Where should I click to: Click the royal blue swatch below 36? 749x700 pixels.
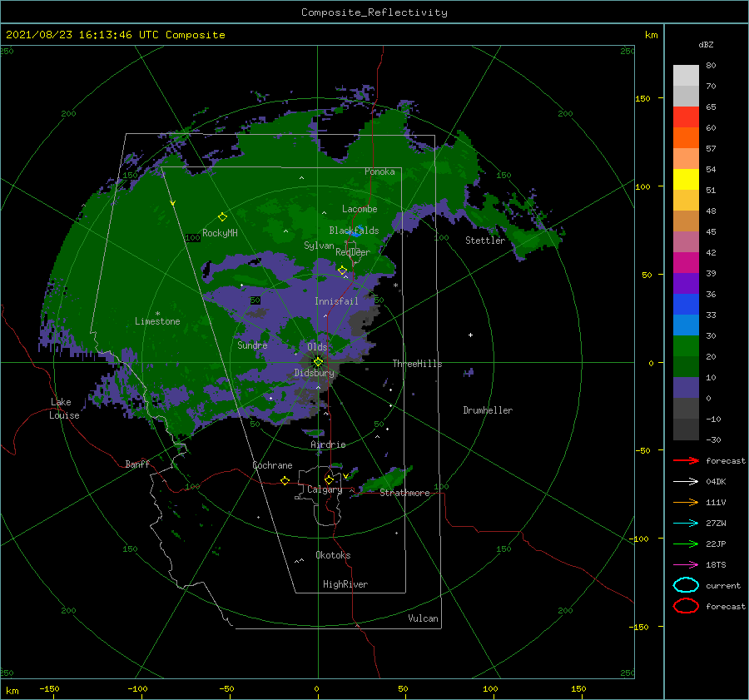click(x=686, y=305)
